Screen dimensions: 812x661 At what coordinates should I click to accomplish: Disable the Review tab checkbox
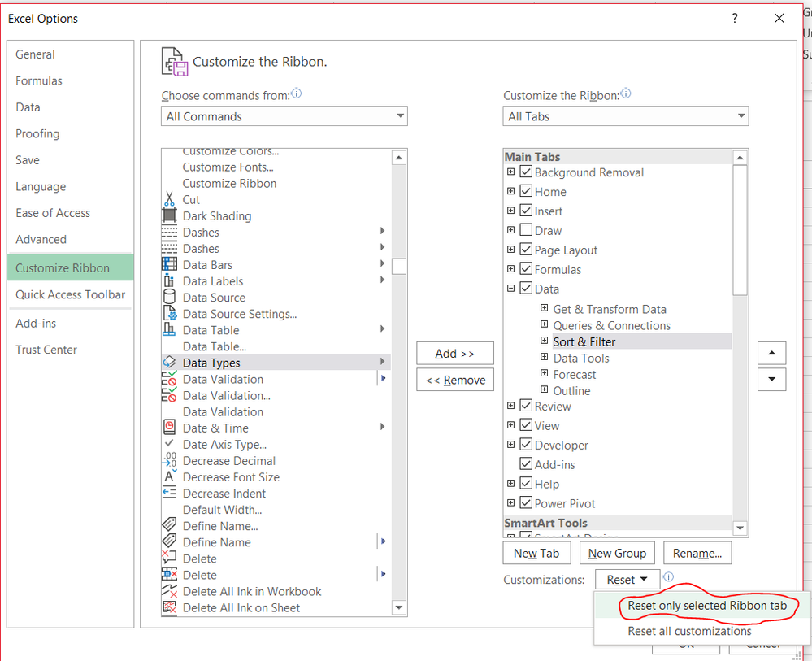point(526,406)
